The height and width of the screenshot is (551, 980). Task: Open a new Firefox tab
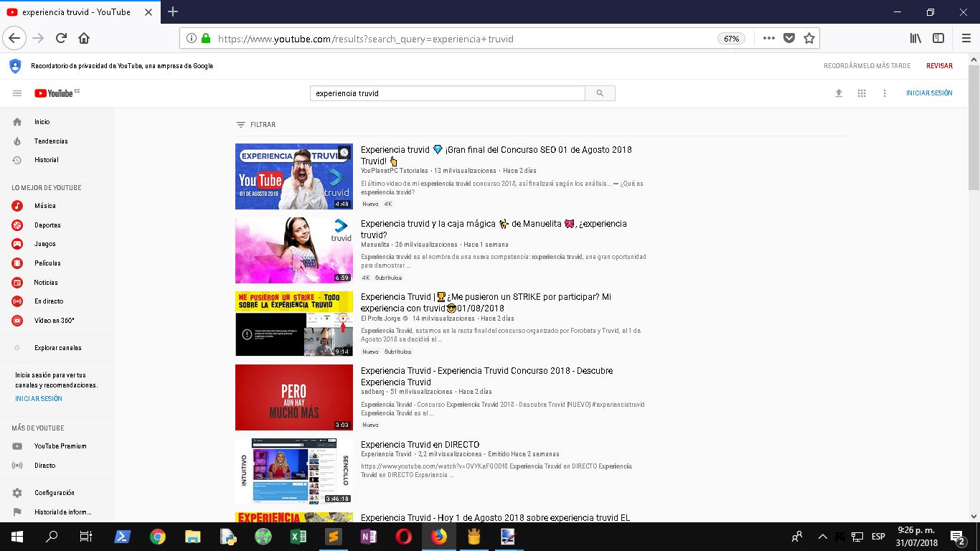tap(173, 11)
